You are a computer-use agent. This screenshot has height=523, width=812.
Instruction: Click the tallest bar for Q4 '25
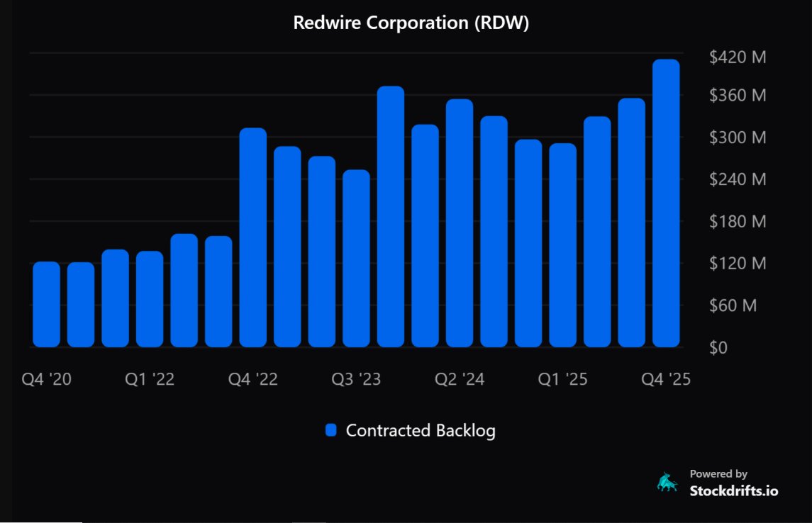click(x=666, y=203)
